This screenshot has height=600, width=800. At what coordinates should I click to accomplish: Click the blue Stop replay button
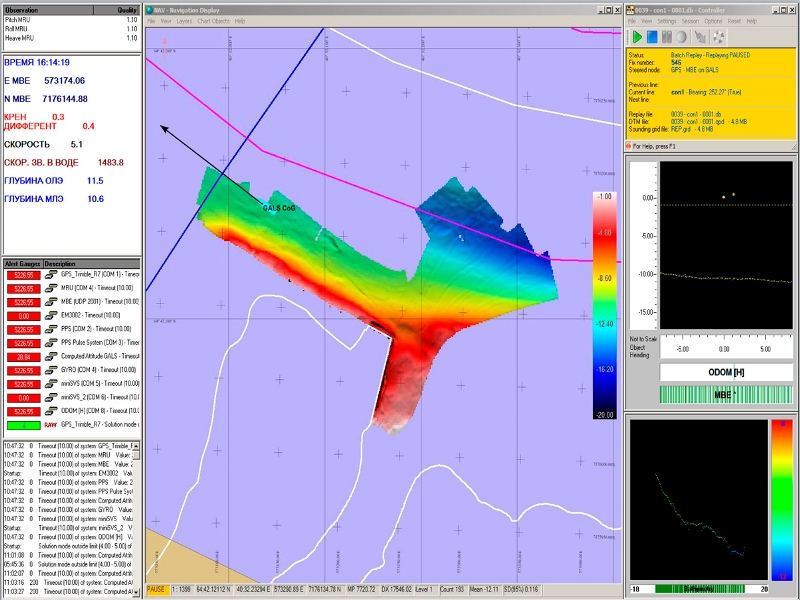tap(651, 35)
